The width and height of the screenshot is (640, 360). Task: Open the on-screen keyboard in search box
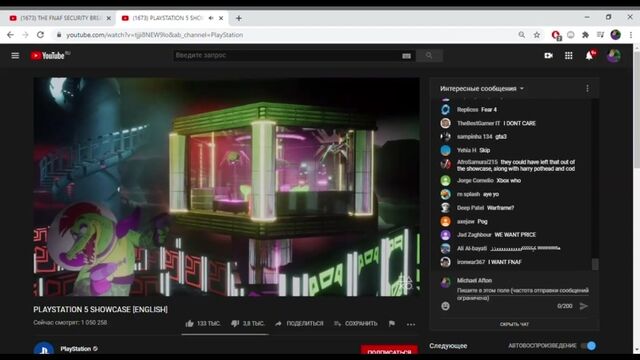click(406, 56)
